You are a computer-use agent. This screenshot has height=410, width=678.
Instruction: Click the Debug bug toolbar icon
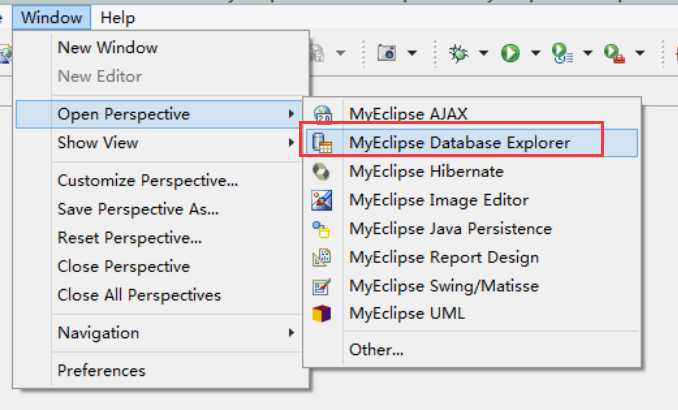pos(458,53)
